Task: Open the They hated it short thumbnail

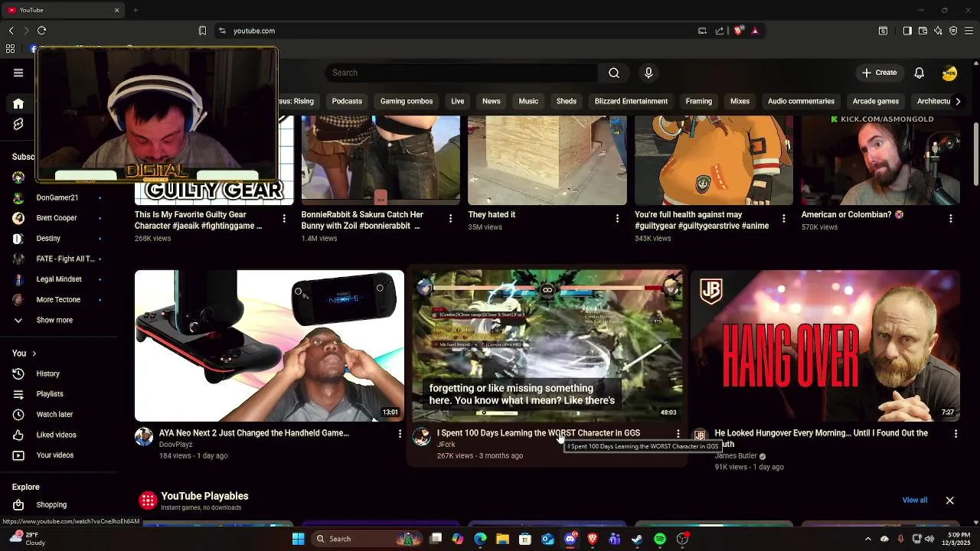Action: point(547,161)
